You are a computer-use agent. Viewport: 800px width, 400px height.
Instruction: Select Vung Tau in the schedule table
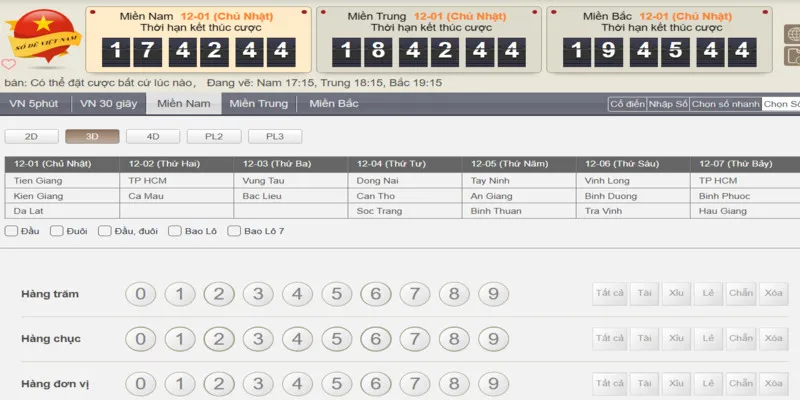pos(264,180)
